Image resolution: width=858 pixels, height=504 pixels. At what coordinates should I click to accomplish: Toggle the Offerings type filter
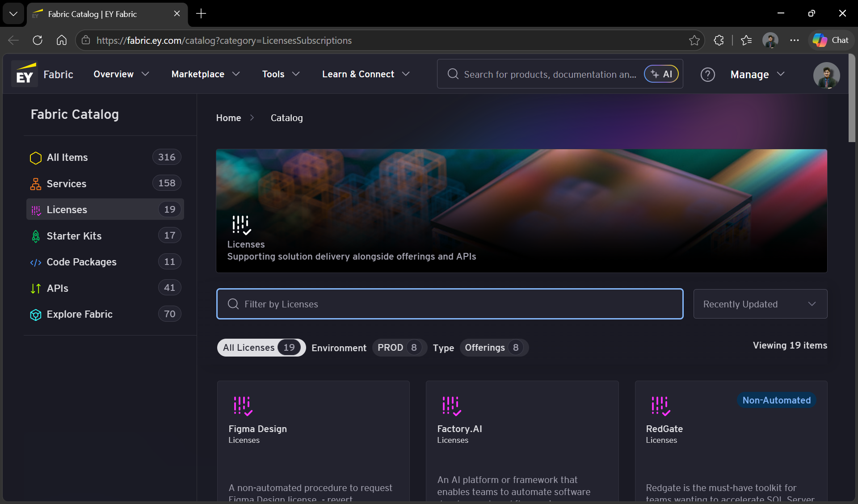point(494,348)
